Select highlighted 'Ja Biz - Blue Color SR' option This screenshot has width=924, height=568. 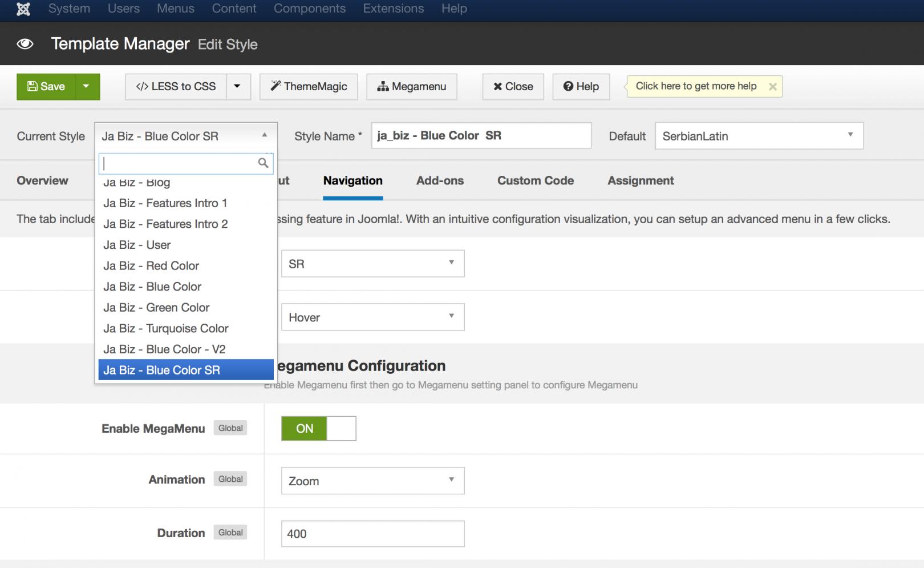[186, 370]
